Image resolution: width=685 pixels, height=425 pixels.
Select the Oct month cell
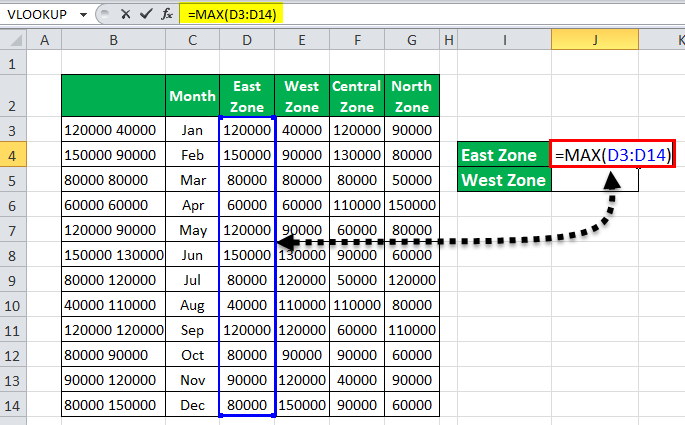coord(192,355)
